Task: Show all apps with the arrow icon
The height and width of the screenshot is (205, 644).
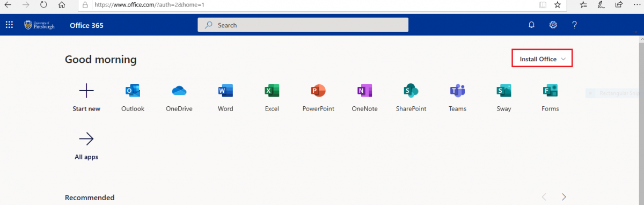Action: 86,140
